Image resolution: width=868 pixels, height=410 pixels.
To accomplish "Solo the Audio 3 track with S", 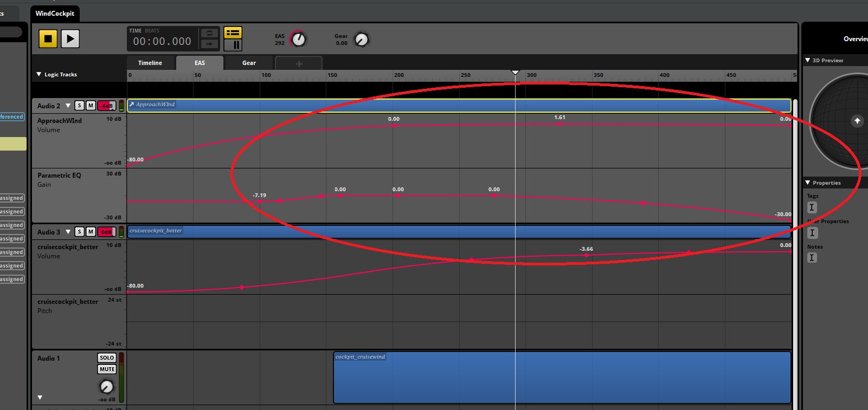I will 80,232.
